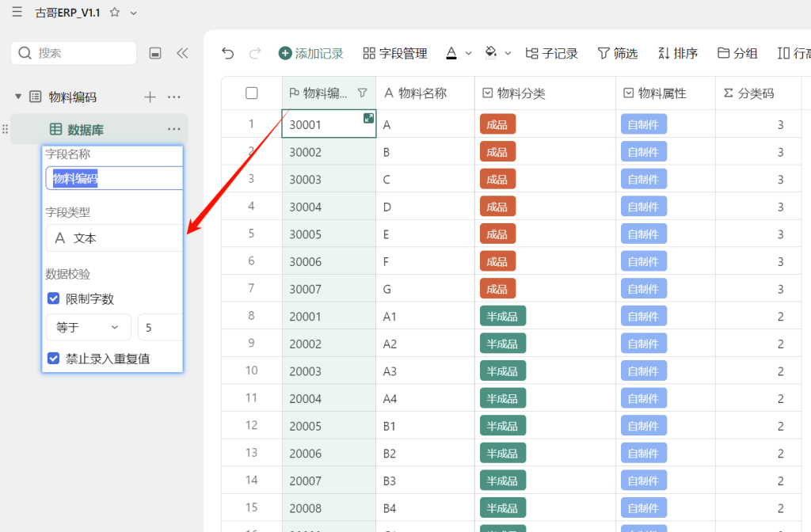Click 物料名称 cell G
This screenshot has width=811, height=532.
coord(425,289)
